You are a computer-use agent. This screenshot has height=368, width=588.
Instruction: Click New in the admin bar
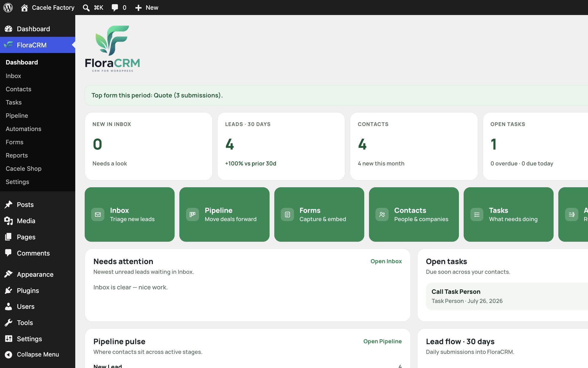(152, 8)
